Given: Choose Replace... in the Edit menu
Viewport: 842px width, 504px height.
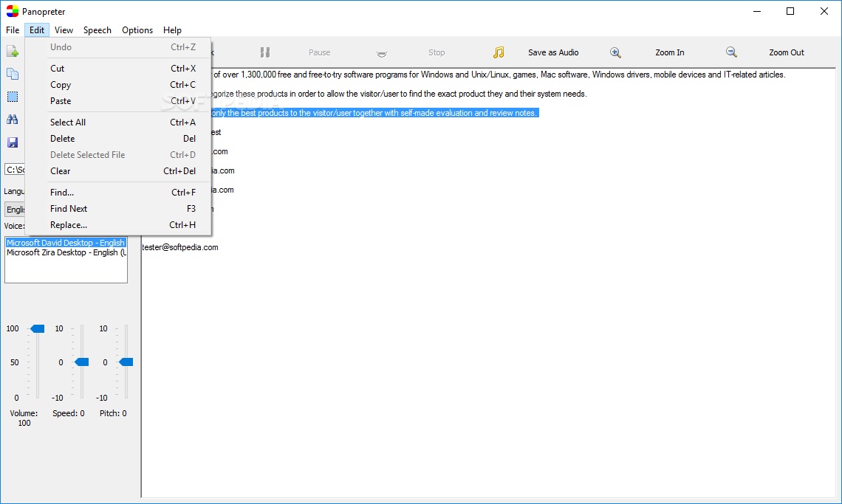Looking at the screenshot, I should (118, 225).
